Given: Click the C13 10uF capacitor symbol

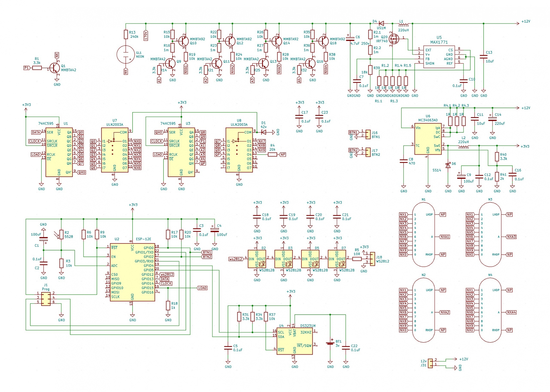Looking at the screenshot, I should [x=483, y=57].
